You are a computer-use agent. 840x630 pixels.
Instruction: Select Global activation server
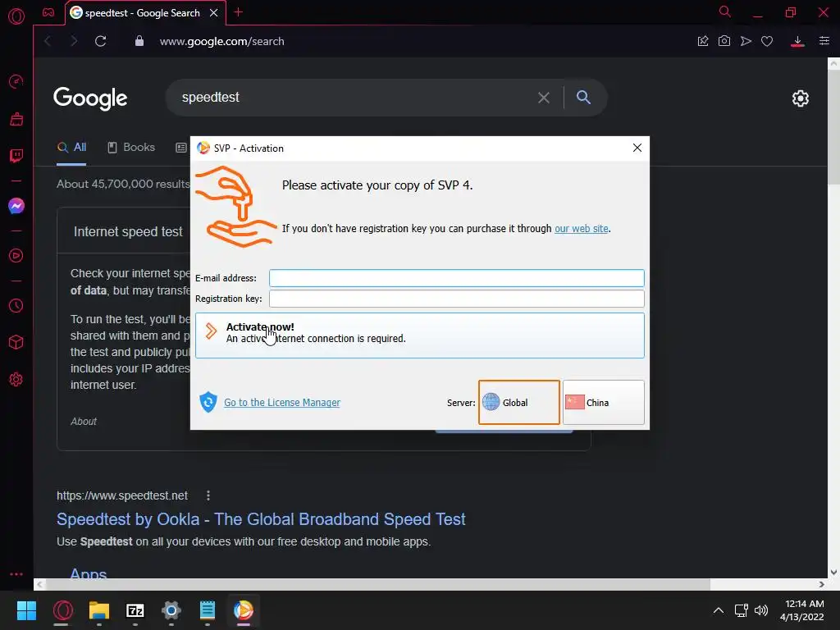[518, 402]
